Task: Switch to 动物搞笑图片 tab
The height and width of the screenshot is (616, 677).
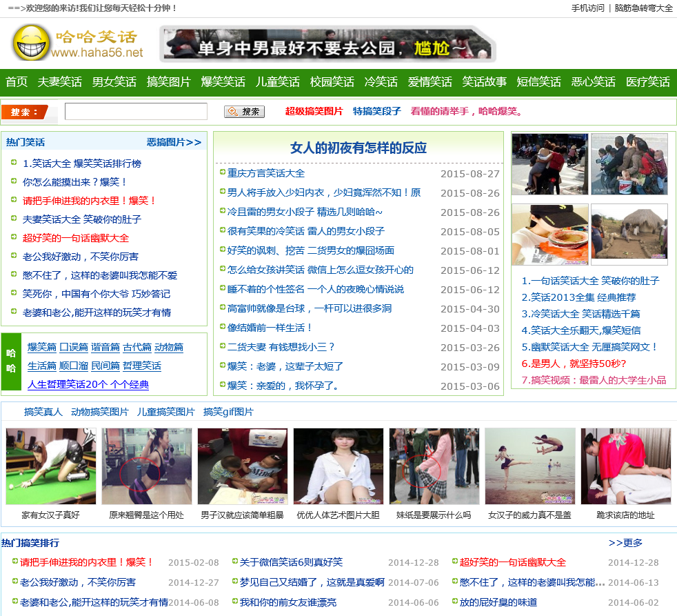Action: tap(100, 412)
